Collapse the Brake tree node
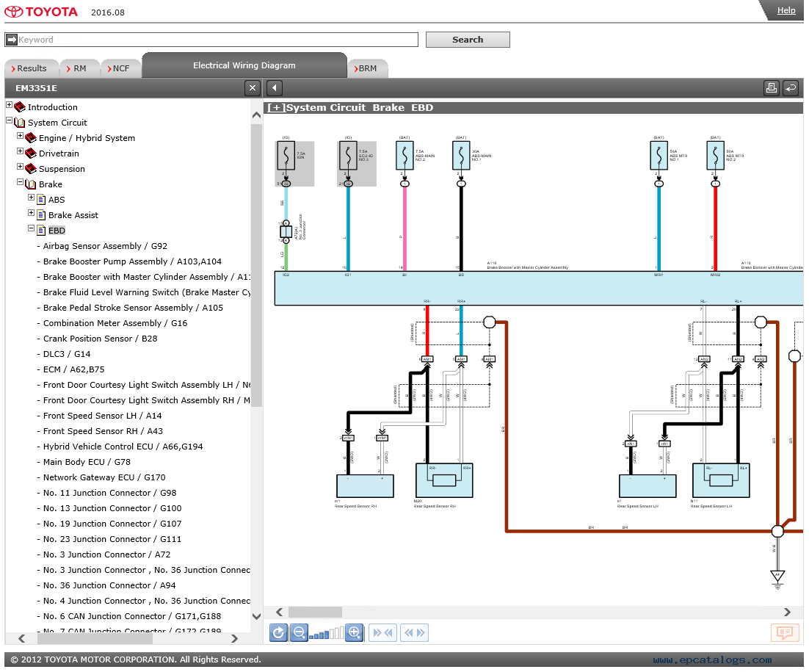This screenshot has height=672, width=809. click(x=20, y=181)
